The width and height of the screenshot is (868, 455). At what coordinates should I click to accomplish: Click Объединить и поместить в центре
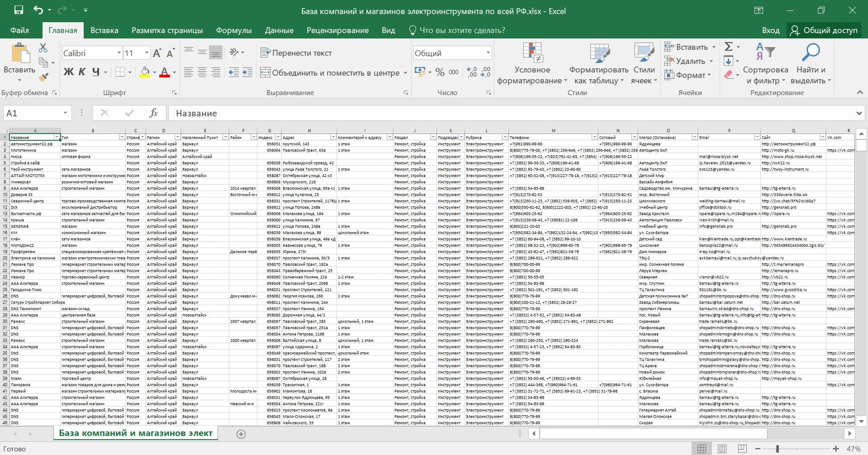330,72
